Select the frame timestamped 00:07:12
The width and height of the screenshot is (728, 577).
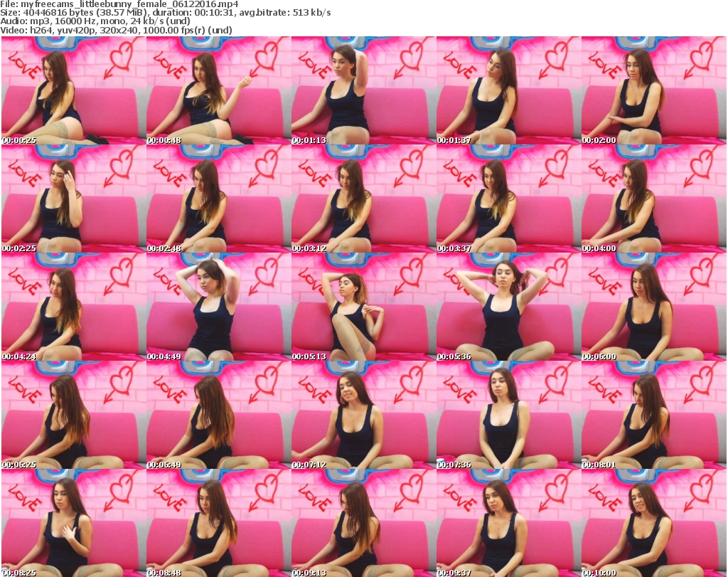(363, 415)
